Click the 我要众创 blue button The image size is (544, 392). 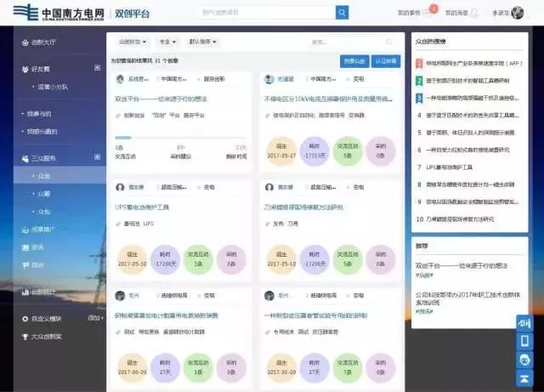pos(354,61)
